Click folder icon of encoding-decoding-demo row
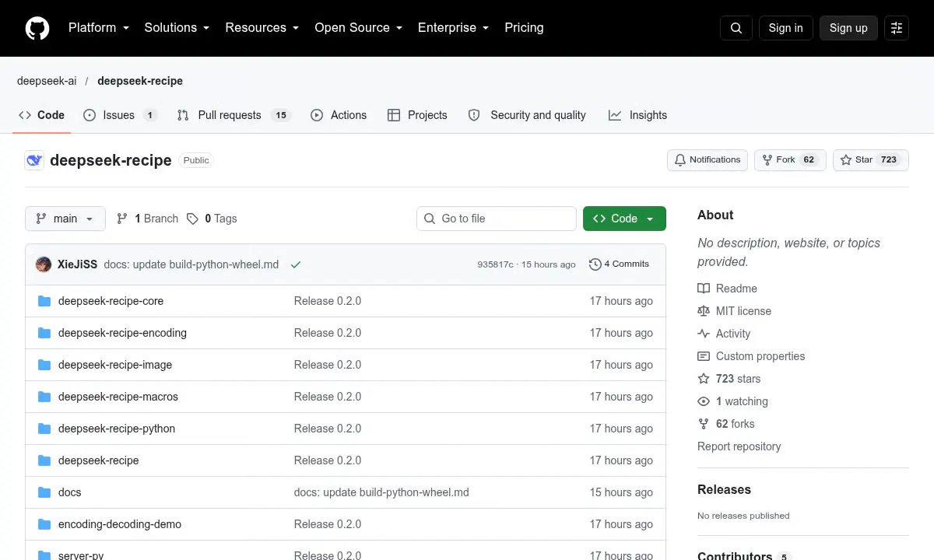The width and height of the screenshot is (934, 560). click(44, 524)
